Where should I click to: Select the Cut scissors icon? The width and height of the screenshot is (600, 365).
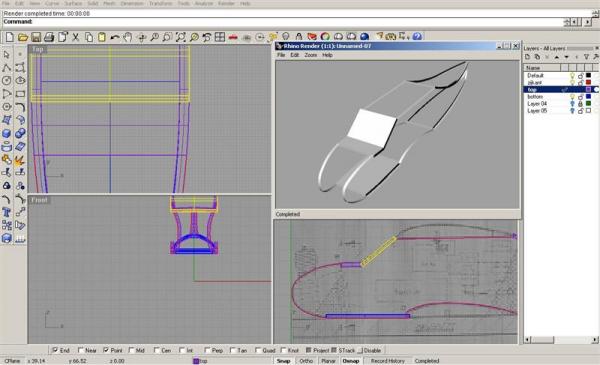pos(76,37)
